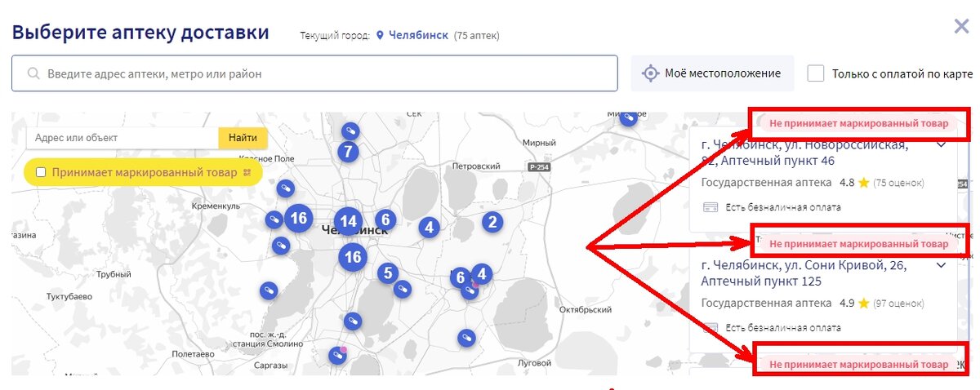The height and width of the screenshot is (390, 980).
Task: Click the Текущий город label
Action: [335, 36]
